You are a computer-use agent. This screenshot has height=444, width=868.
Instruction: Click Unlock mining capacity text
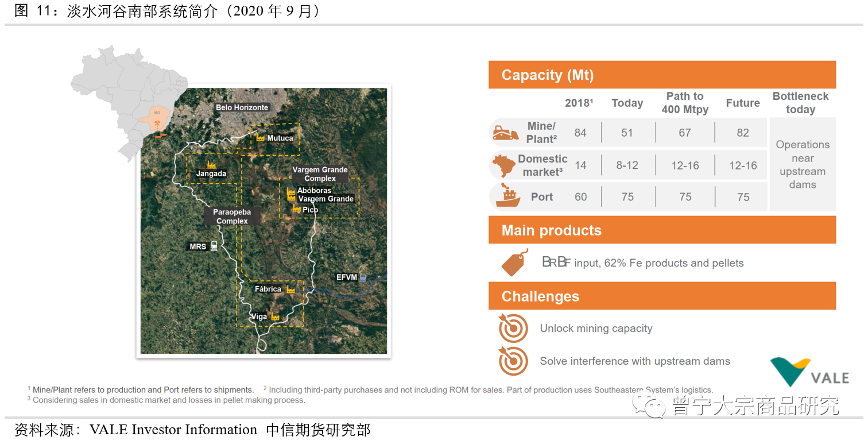(596, 329)
